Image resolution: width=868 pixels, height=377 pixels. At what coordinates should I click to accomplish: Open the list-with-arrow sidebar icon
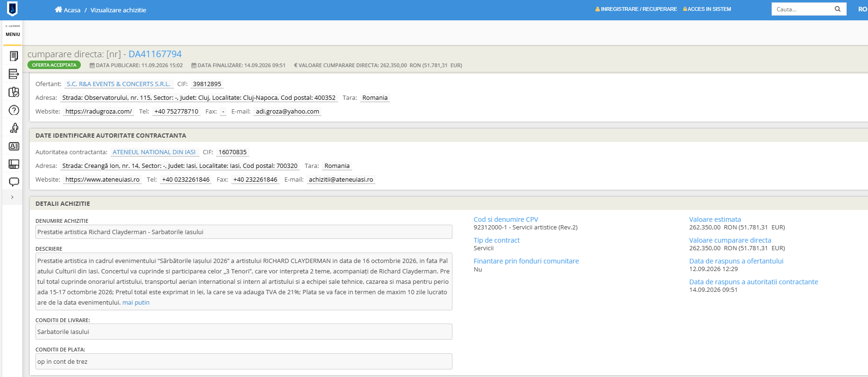pyautogui.click(x=14, y=74)
